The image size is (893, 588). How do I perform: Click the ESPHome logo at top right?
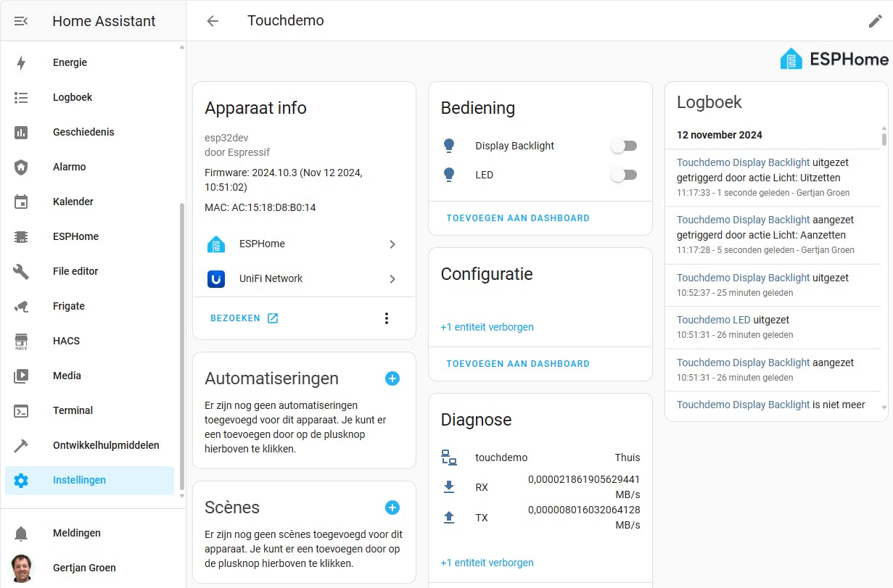click(834, 59)
